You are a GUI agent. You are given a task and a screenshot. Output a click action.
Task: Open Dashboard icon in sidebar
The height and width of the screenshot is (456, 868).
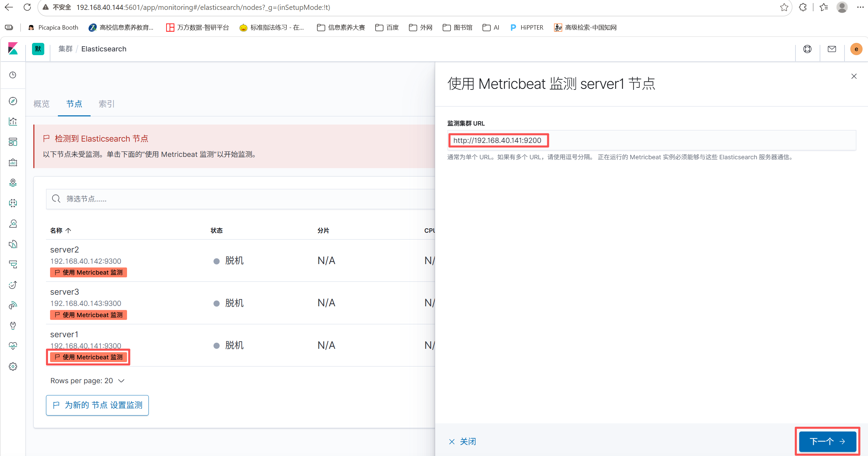pos(13,142)
